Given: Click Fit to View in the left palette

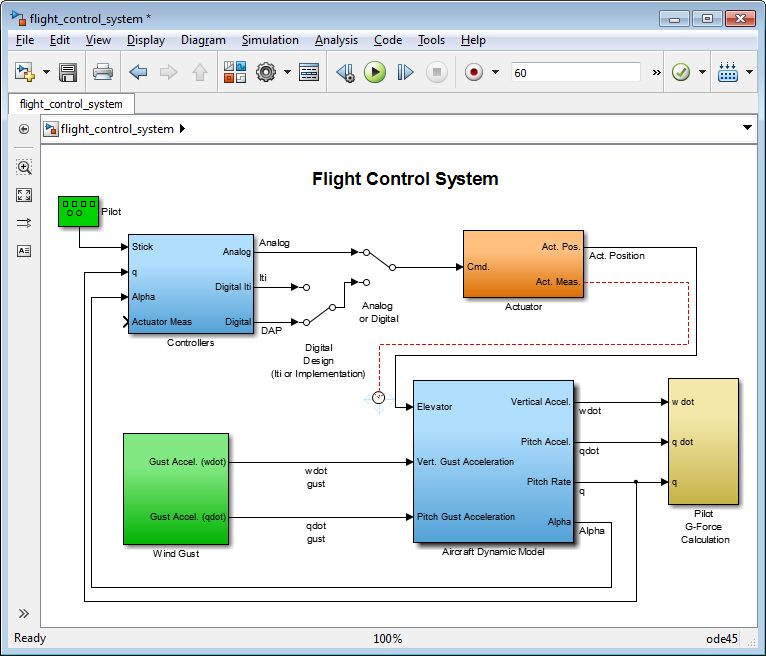Looking at the screenshot, I should point(24,195).
